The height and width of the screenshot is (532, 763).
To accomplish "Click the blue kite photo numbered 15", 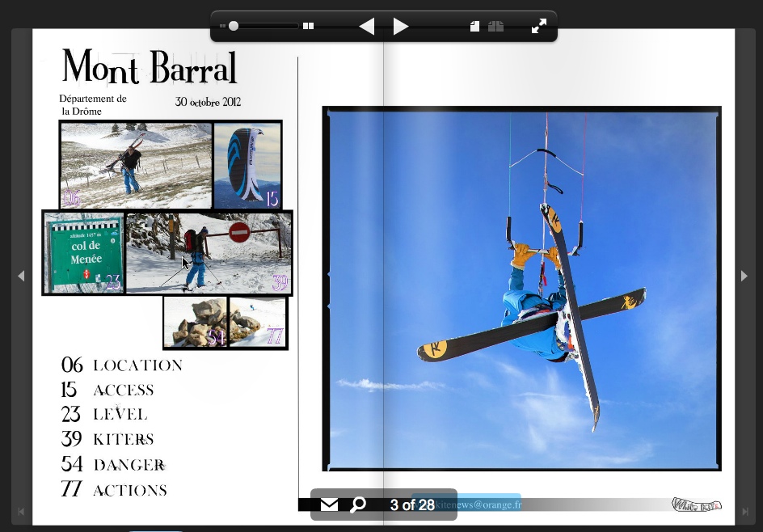I will pyautogui.click(x=247, y=165).
